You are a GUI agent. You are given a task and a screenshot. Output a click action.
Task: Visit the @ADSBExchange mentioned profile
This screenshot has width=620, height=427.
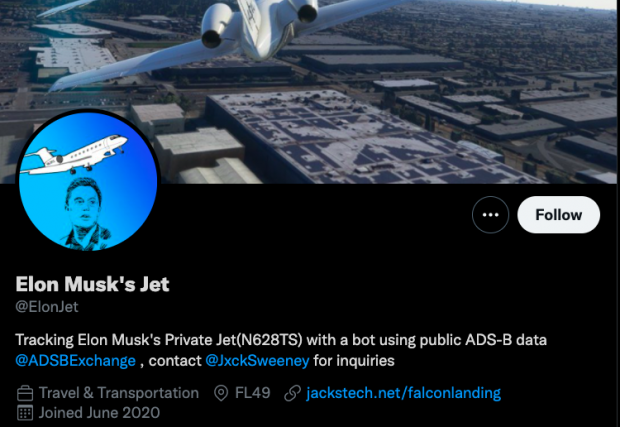75,361
